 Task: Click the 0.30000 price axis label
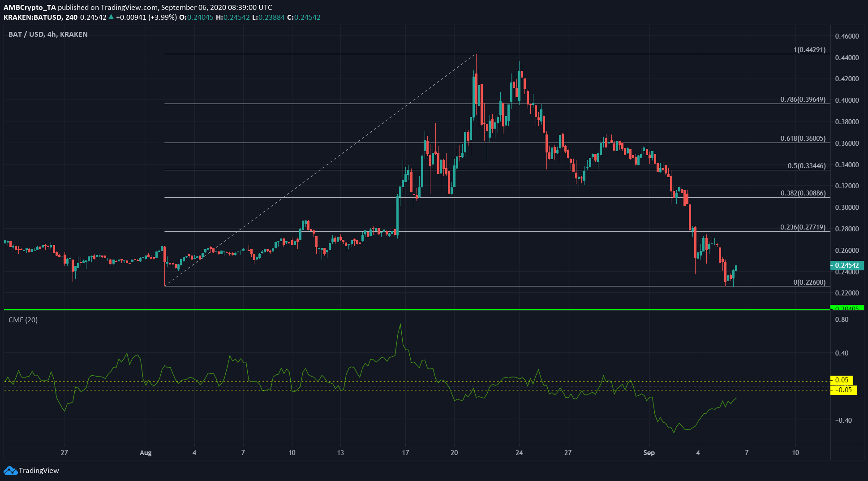[847, 208]
